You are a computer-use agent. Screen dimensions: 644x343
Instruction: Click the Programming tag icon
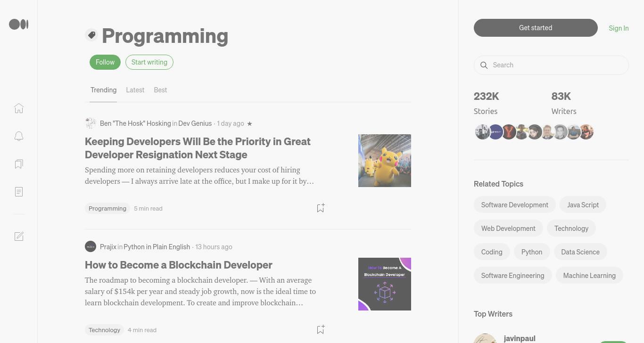91,35
